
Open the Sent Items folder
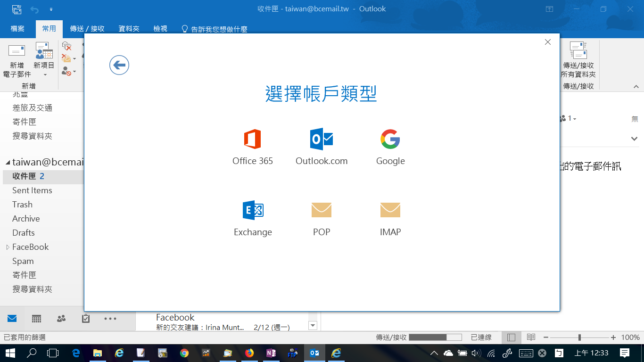click(32, 190)
